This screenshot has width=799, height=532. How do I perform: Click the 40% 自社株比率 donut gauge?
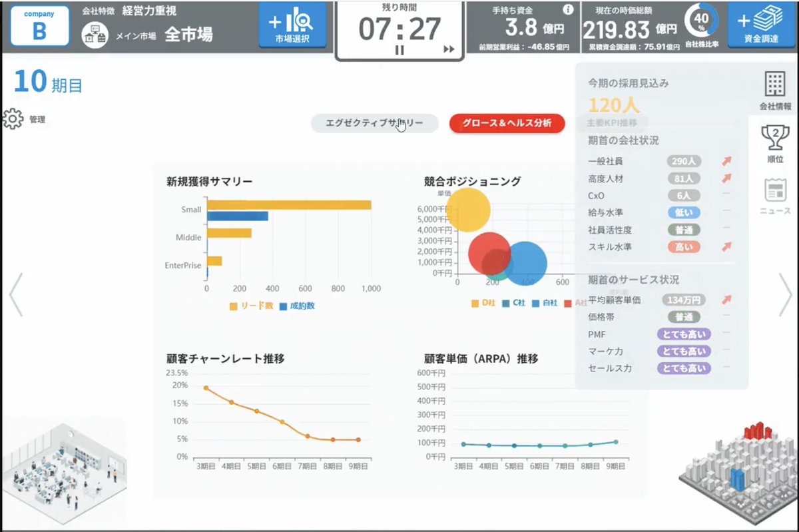[701, 19]
